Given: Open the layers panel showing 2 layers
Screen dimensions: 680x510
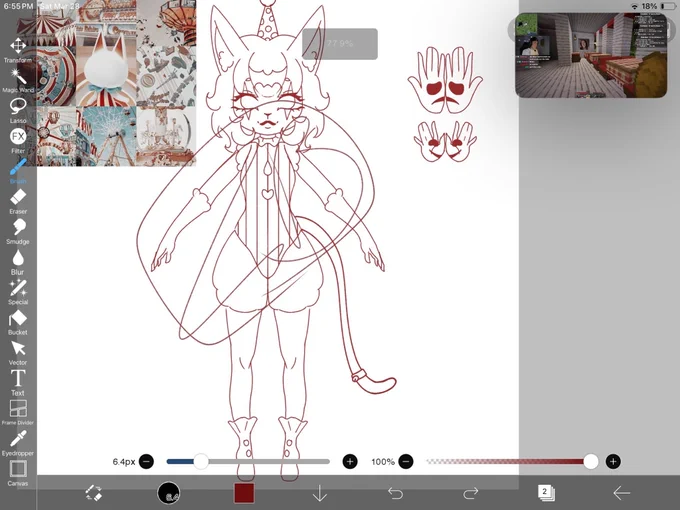Looking at the screenshot, I should coord(546,493).
